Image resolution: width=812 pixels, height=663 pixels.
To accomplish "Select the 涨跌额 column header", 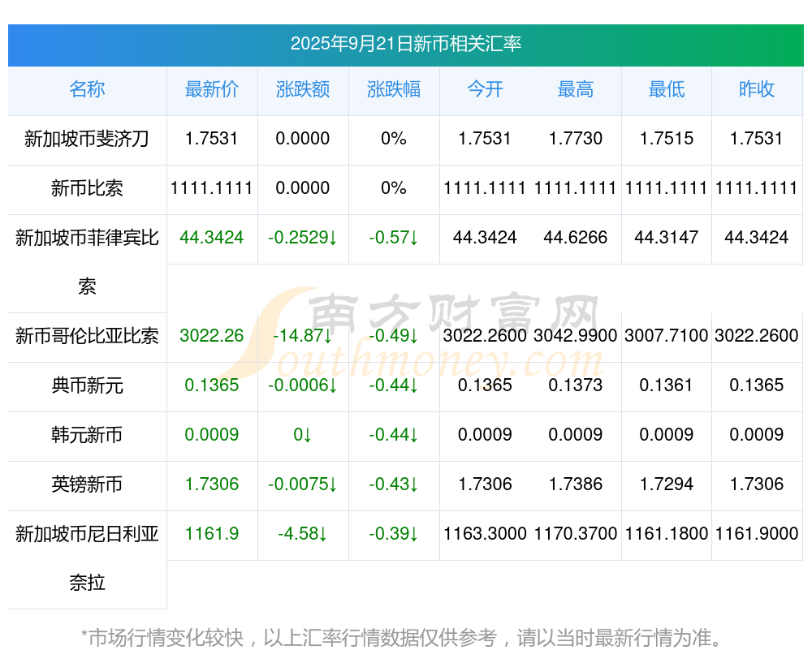I will pyautogui.click(x=303, y=89).
